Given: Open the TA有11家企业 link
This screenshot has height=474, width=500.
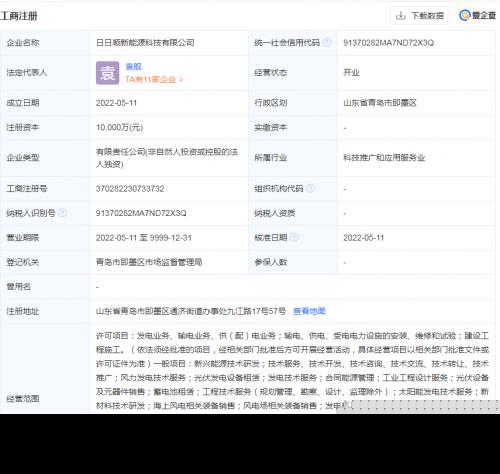Looking at the screenshot, I should click(x=154, y=79).
